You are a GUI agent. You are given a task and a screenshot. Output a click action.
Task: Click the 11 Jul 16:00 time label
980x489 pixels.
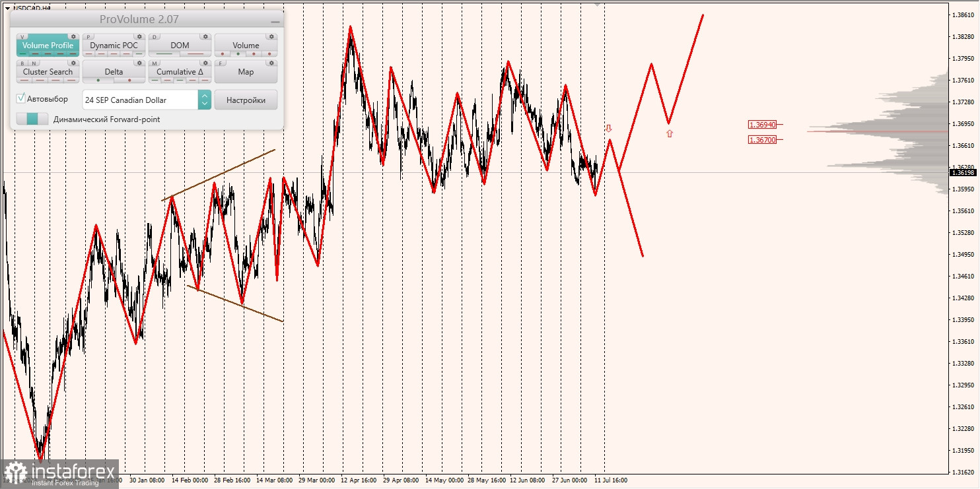610,480
